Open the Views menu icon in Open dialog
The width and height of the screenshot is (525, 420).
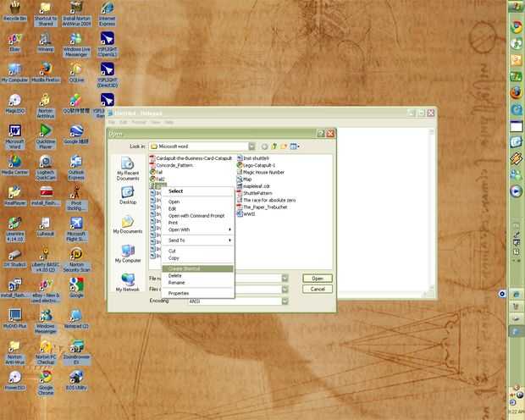pos(295,146)
